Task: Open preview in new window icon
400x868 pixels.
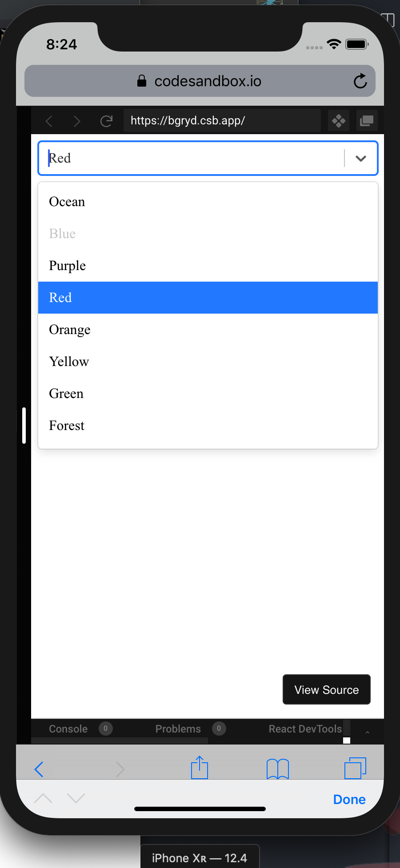Action: coord(366,120)
